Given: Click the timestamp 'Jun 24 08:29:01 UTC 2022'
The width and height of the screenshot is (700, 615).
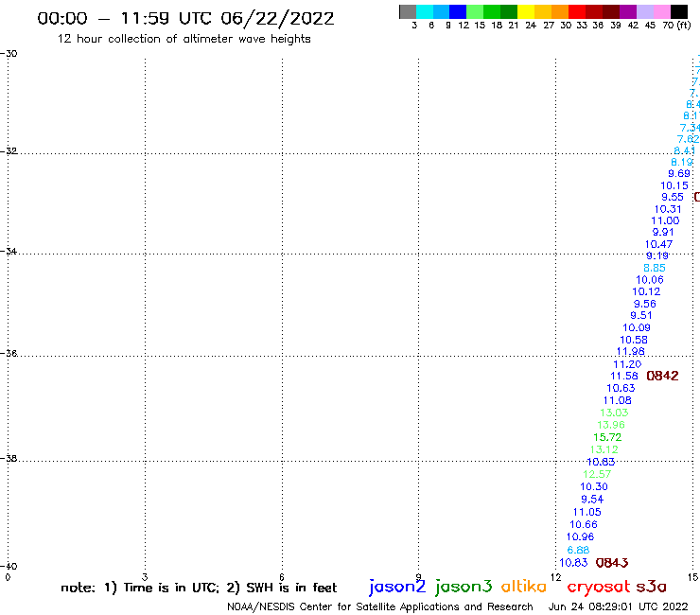Looking at the screenshot, I should (x=618, y=606).
